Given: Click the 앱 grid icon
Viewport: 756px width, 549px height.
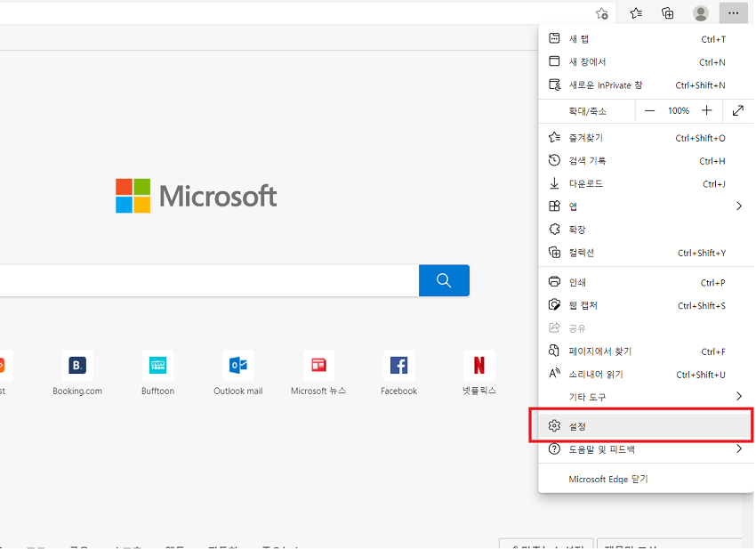Looking at the screenshot, I should pos(554,206).
